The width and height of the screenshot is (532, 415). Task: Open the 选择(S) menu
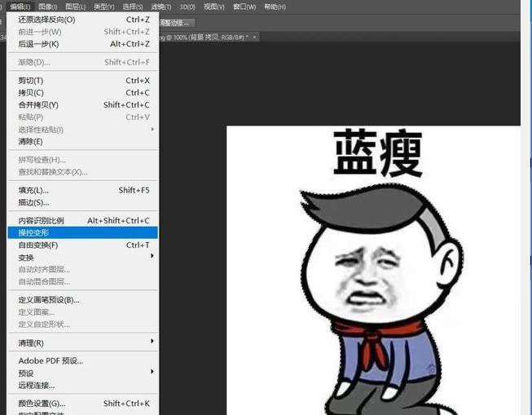tap(132, 7)
